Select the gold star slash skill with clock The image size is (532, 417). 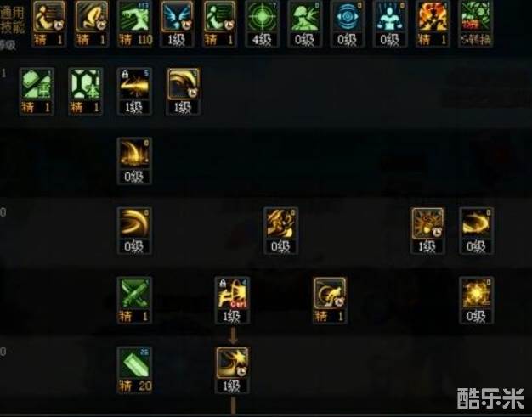point(232,363)
